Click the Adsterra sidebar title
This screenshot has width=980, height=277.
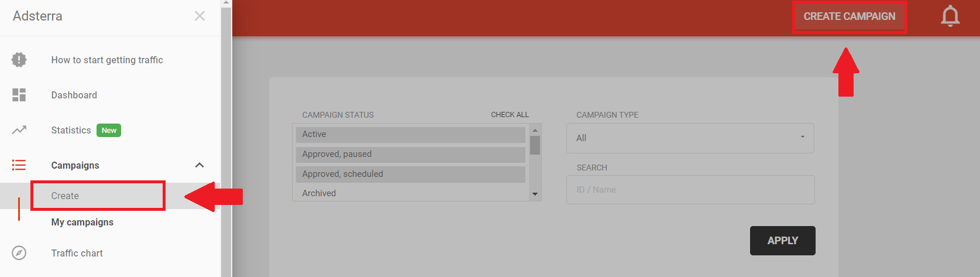pos(37,16)
